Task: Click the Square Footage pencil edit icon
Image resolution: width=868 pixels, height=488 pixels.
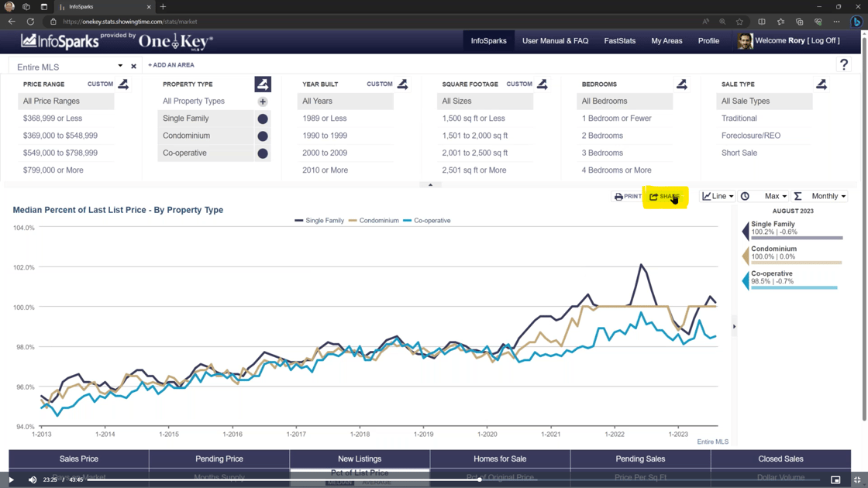Action: pos(542,84)
